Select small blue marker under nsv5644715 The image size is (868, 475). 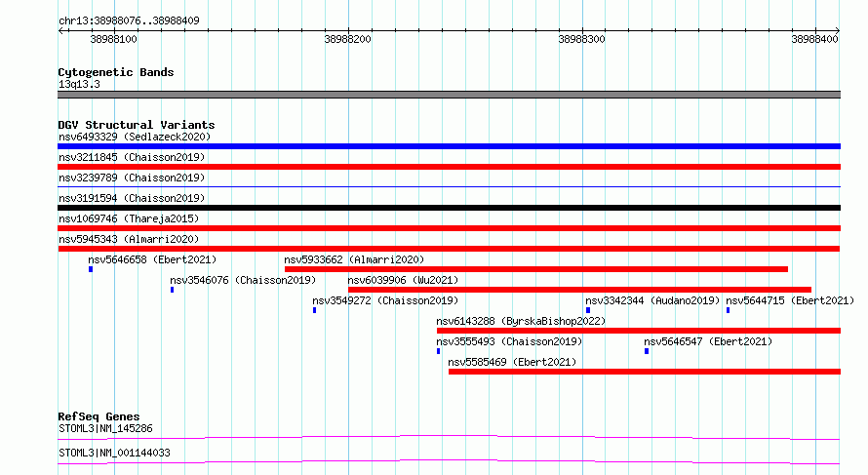[728, 310]
